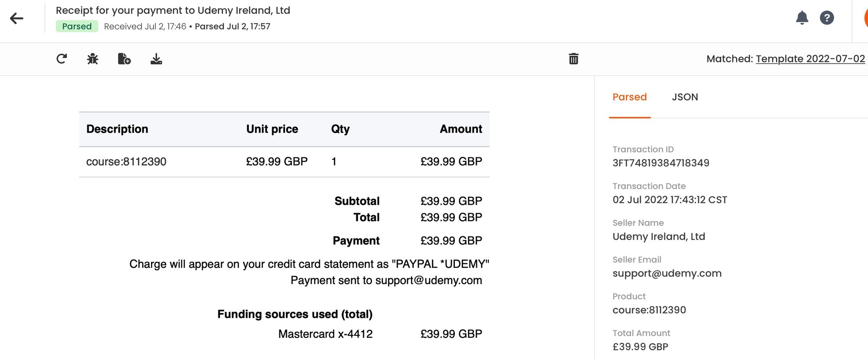Click the document title in the header
Viewport: 868px width, 359px height.
[x=173, y=10]
